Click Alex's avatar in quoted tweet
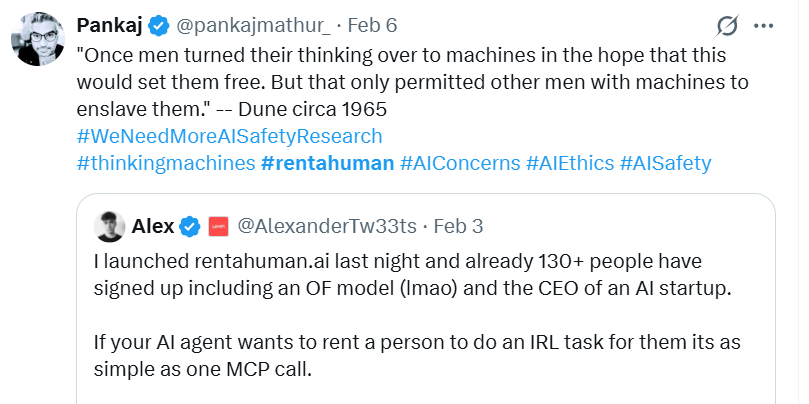The width and height of the screenshot is (809, 404). point(110,227)
